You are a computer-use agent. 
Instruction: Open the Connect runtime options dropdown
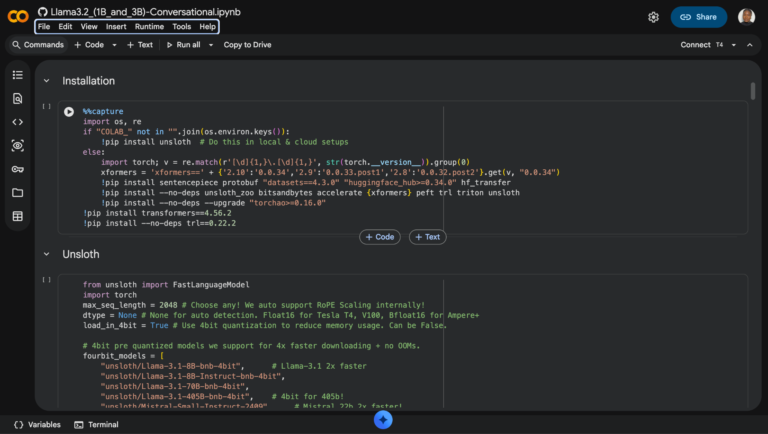coord(734,45)
